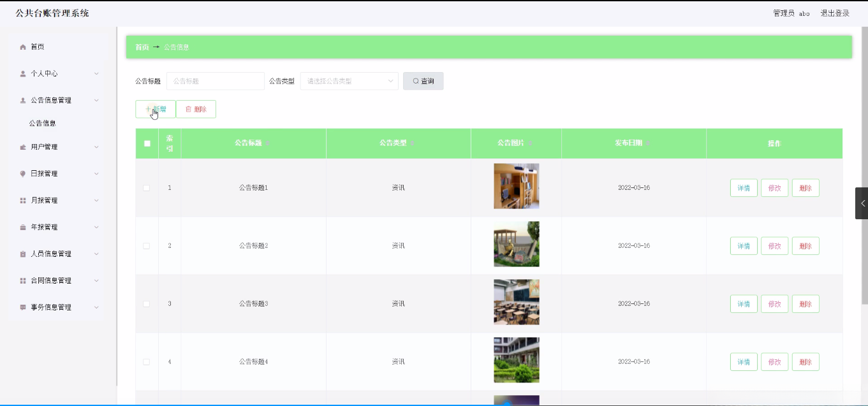The height and width of the screenshot is (406, 868).
Task: Click the 删除 batch delete button above table
Action: pos(196,109)
